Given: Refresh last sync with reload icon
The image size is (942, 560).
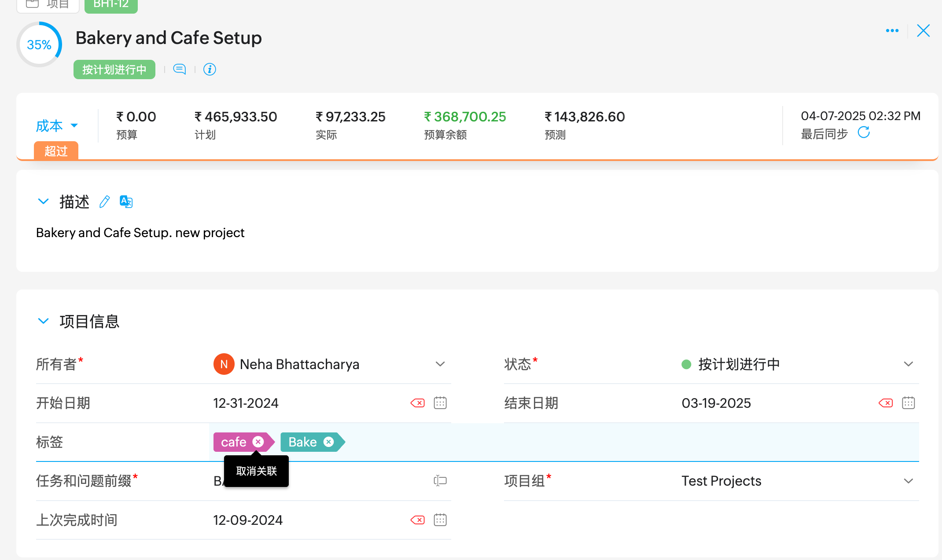Looking at the screenshot, I should point(864,132).
